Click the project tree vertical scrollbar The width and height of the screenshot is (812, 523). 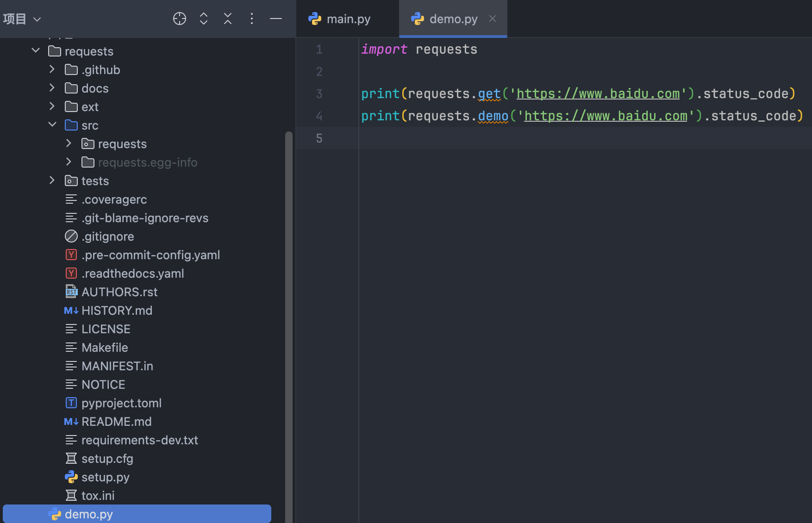tap(289, 324)
